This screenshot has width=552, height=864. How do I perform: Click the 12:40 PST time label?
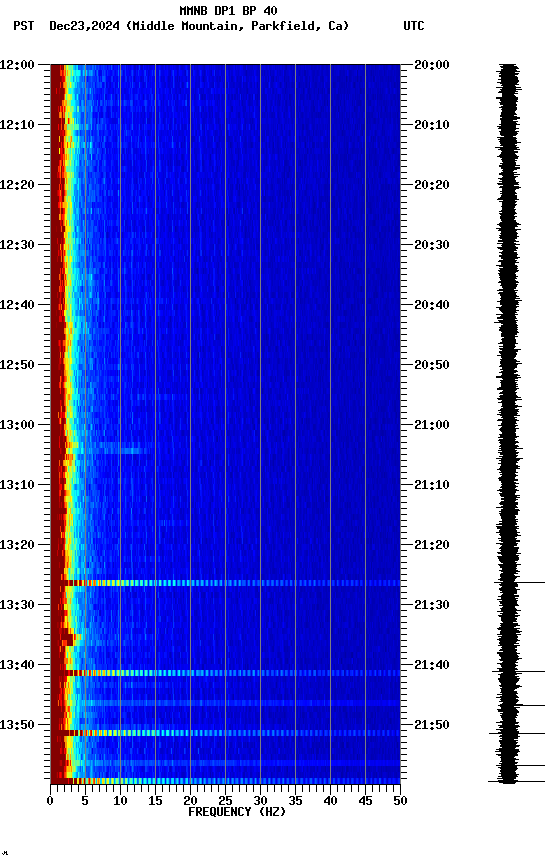tap(17, 305)
